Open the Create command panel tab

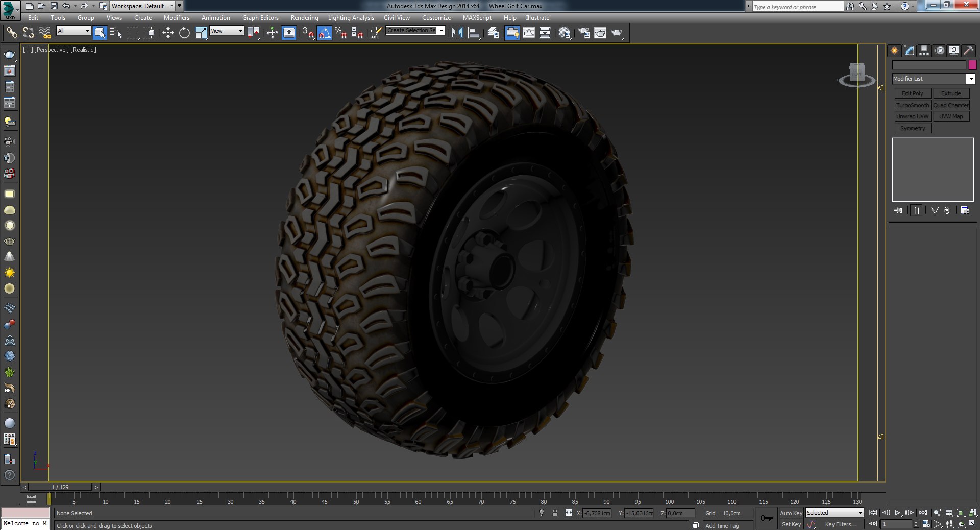pos(894,51)
